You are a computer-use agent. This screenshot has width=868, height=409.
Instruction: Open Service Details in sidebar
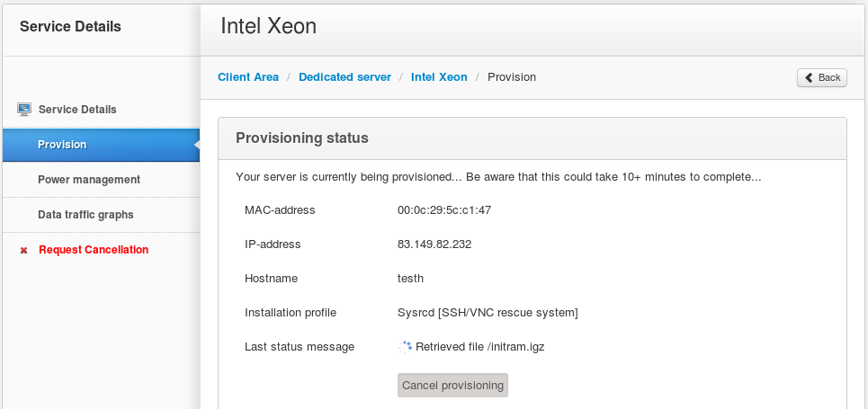[77, 109]
